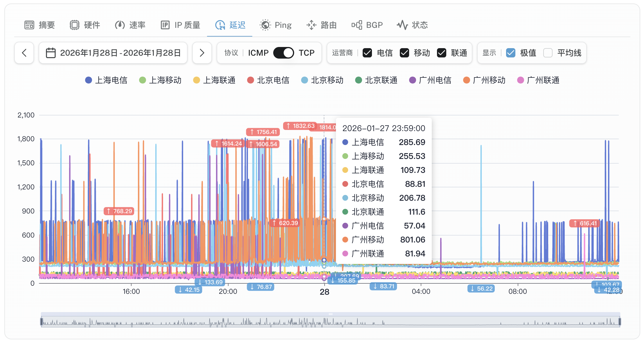644x344 pixels.
Task: Uncheck the 移动 carrier checkbox
Action: pos(404,53)
